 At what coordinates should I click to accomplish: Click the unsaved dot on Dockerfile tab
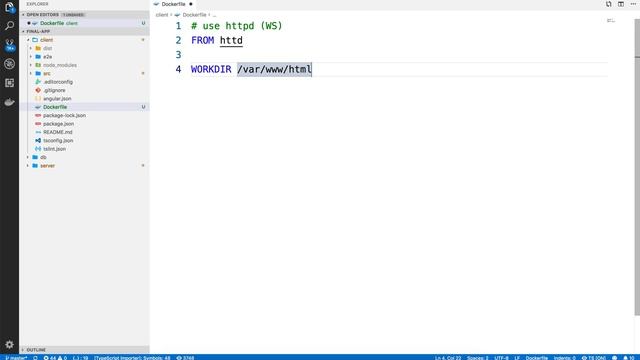coord(191,4)
